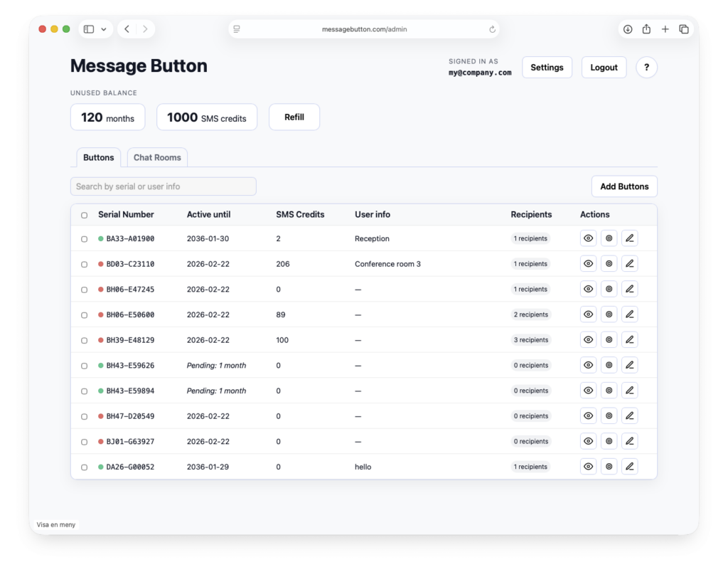Edit the BJ01-G63927 button via pencil icon
Image resolution: width=728 pixels, height=572 pixels.
click(629, 442)
